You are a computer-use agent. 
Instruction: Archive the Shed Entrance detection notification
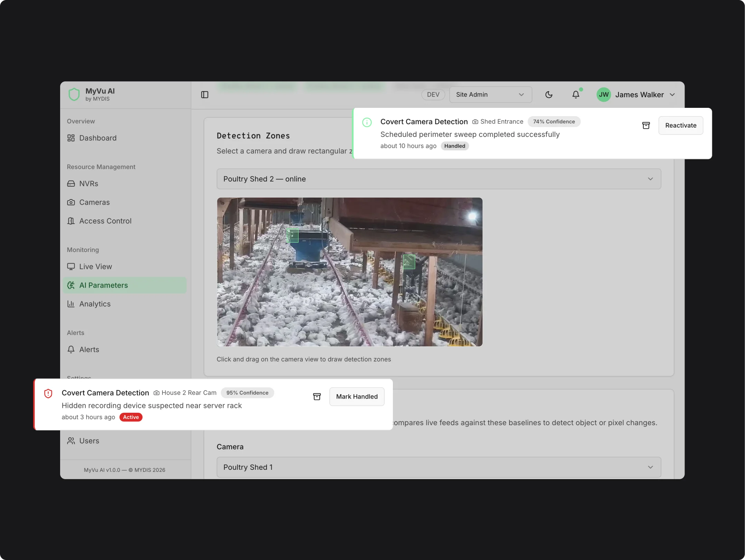click(x=646, y=125)
